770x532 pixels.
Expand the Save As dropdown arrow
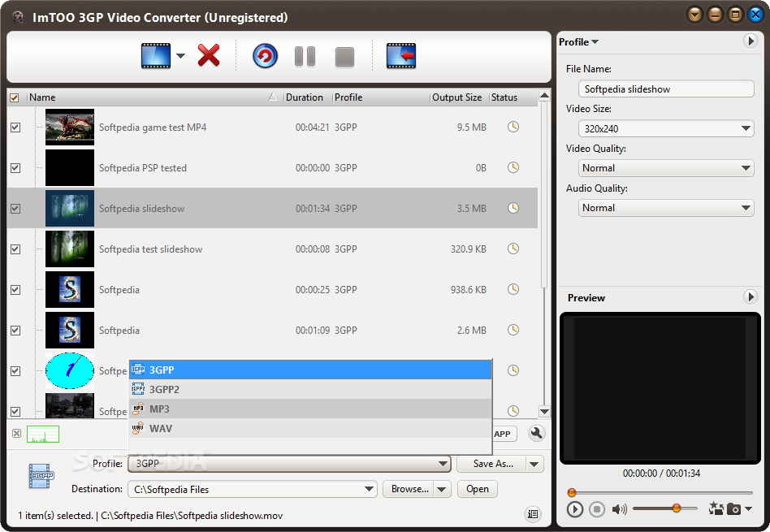[534, 464]
